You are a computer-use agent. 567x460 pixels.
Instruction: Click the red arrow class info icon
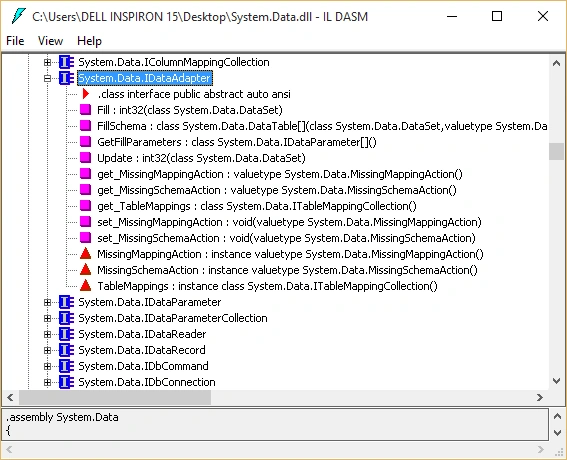point(86,94)
